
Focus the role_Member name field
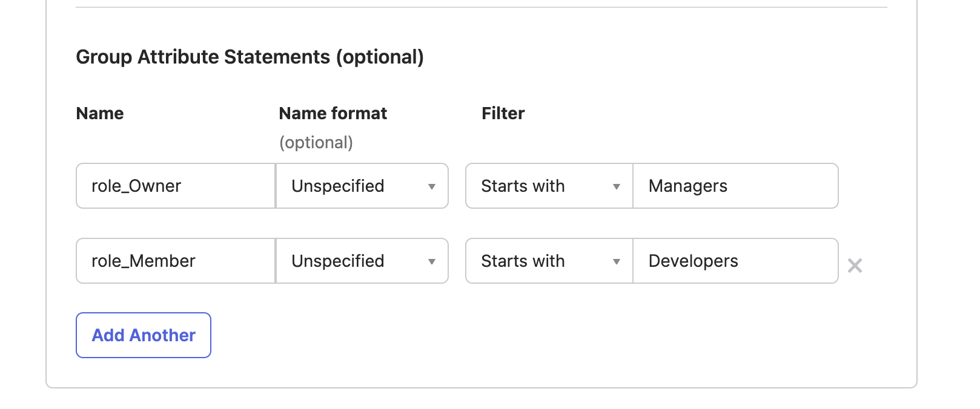point(176,261)
